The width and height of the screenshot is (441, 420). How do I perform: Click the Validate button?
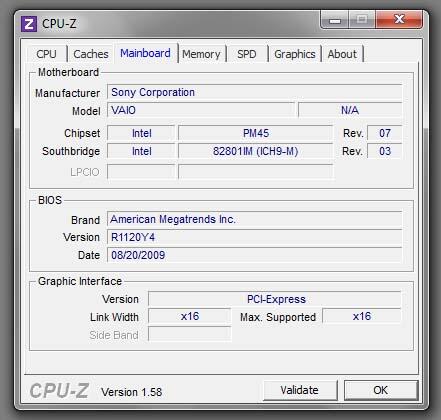point(300,390)
